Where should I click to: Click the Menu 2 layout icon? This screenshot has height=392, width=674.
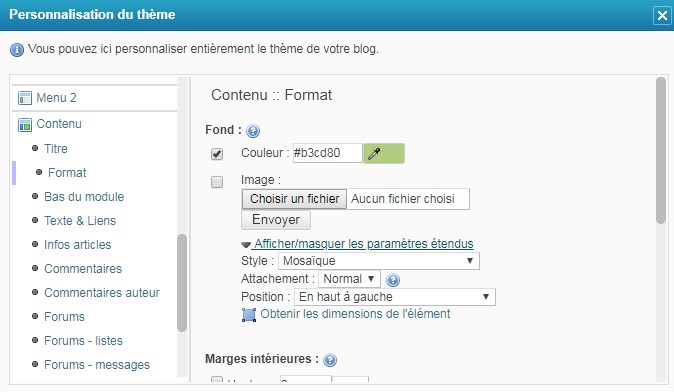click(25, 98)
